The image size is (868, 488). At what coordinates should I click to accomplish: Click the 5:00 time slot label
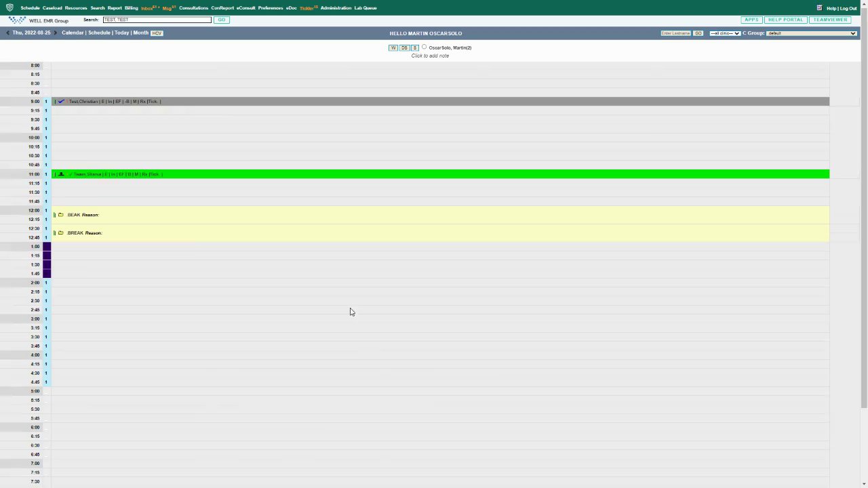[35, 391]
